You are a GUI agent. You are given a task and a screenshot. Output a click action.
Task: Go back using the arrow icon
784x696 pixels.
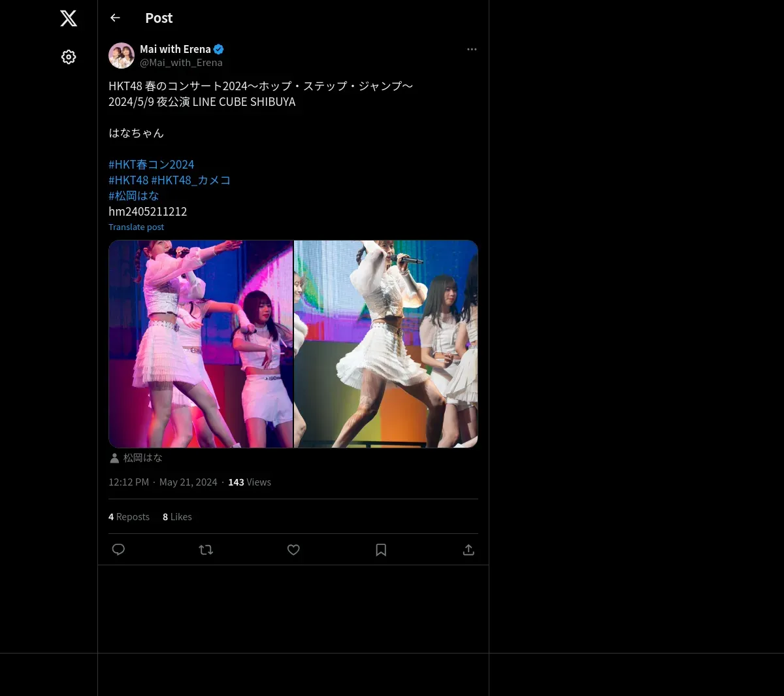pyautogui.click(x=115, y=18)
